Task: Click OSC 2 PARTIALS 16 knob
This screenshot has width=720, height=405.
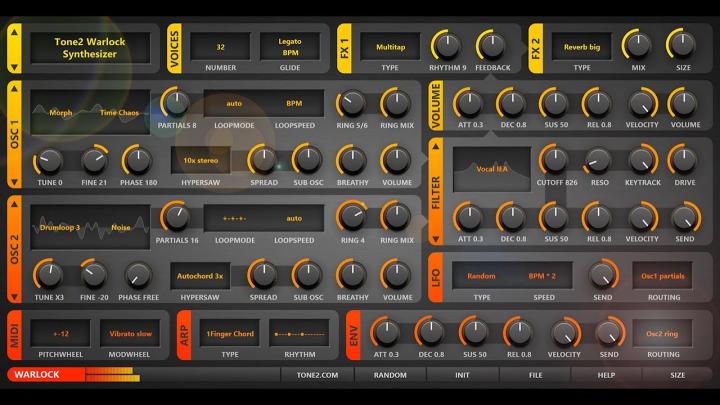Action: click(176, 217)
